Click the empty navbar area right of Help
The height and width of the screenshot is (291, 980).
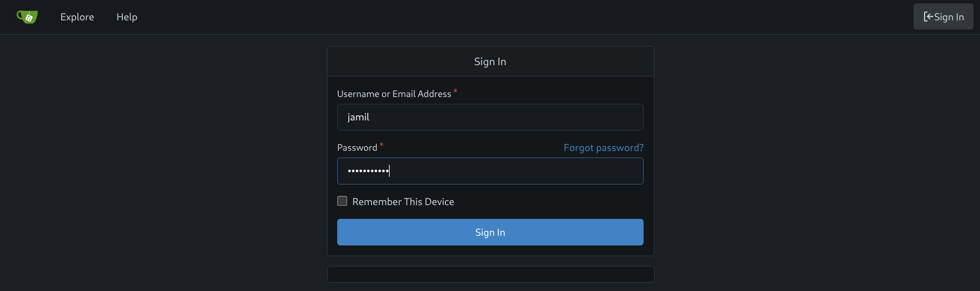[x=498, y=17]
